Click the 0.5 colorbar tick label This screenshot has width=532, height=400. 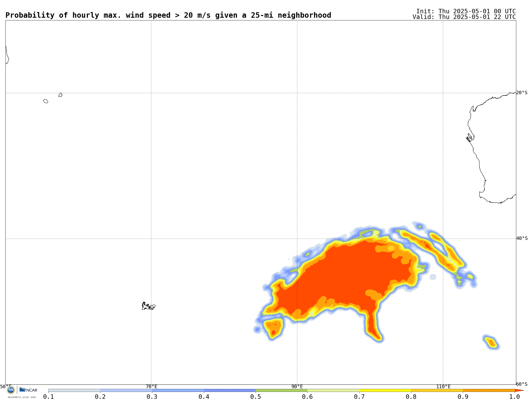point(256,397)
